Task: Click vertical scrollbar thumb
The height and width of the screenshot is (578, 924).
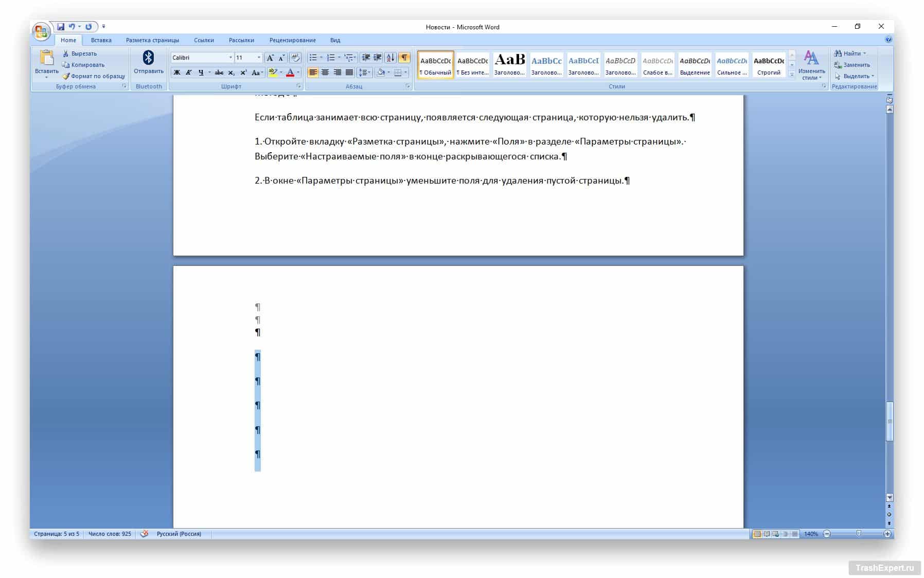Action: point(890,422)
